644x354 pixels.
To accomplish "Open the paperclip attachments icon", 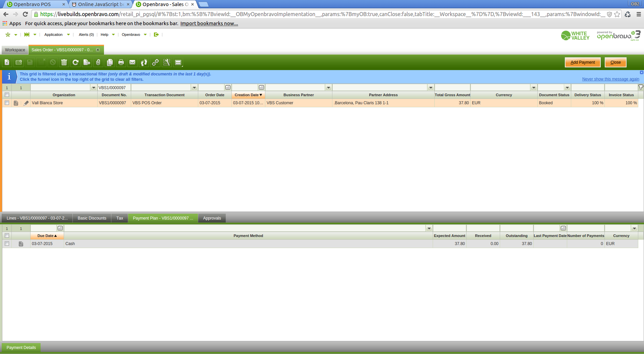I will tap(98, 62).
